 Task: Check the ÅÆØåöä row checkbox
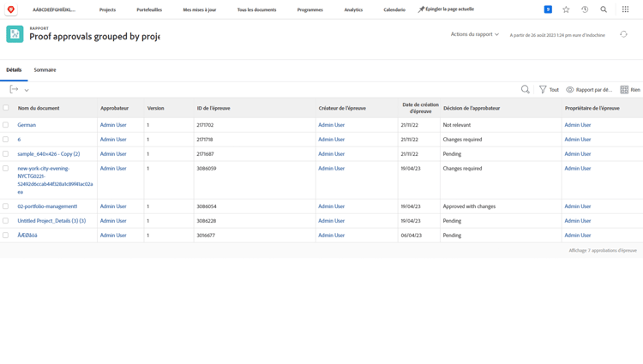pyautogui.click(x=6, y=236)
